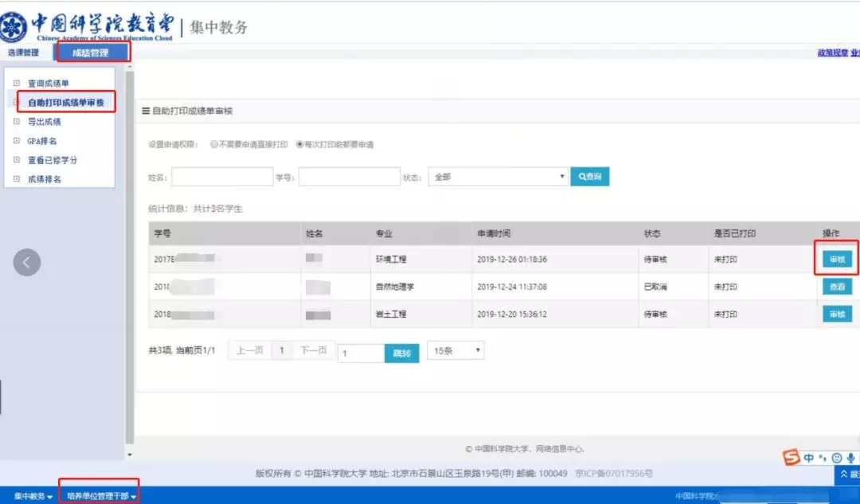
Task: Click 审核 button for the 环境工程 student
Action: [x=837, y=260]
